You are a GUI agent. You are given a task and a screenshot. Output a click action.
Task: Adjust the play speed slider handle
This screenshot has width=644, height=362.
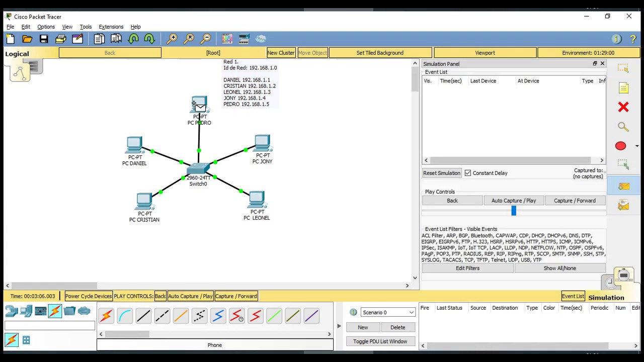click(x=514, y=211)
